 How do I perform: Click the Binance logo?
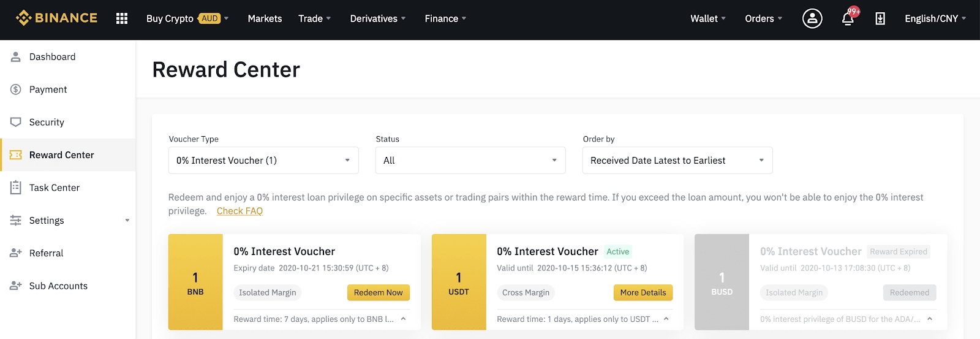pyautogui.click(x=56, y=18)
